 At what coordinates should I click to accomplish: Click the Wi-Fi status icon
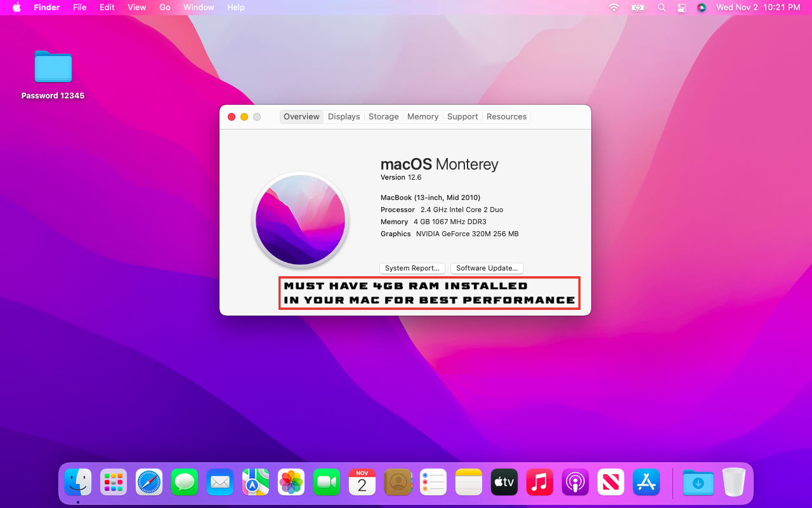tap(613, 8)
